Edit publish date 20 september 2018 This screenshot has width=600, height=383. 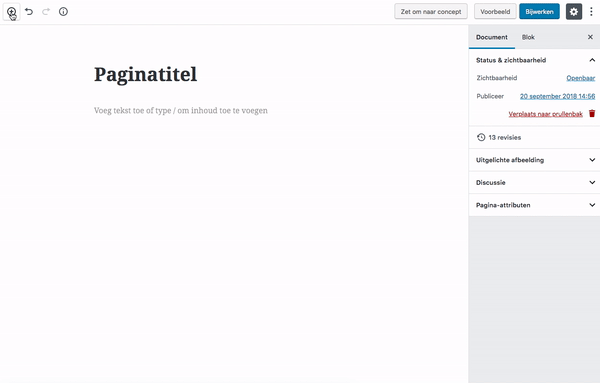click(558, 96)
